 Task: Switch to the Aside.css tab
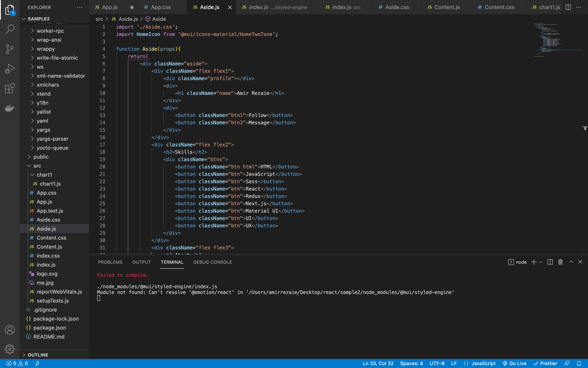tap(396, 7)
